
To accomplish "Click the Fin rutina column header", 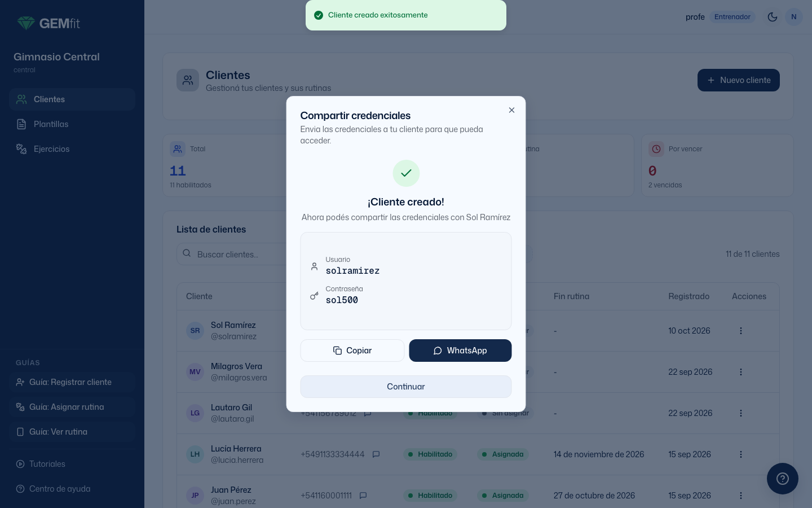I will (571, 296).
